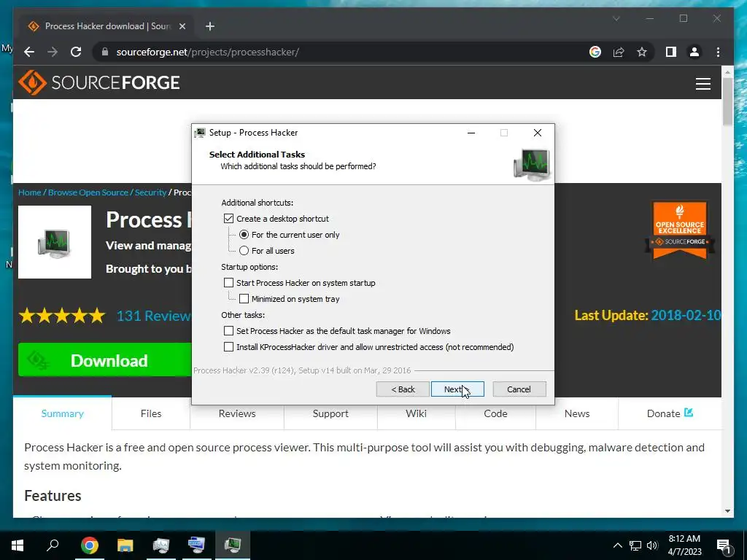Open the Windows Start menu
Screen dimensions: 747x560
pyautogui.click(x=18, y=545)
